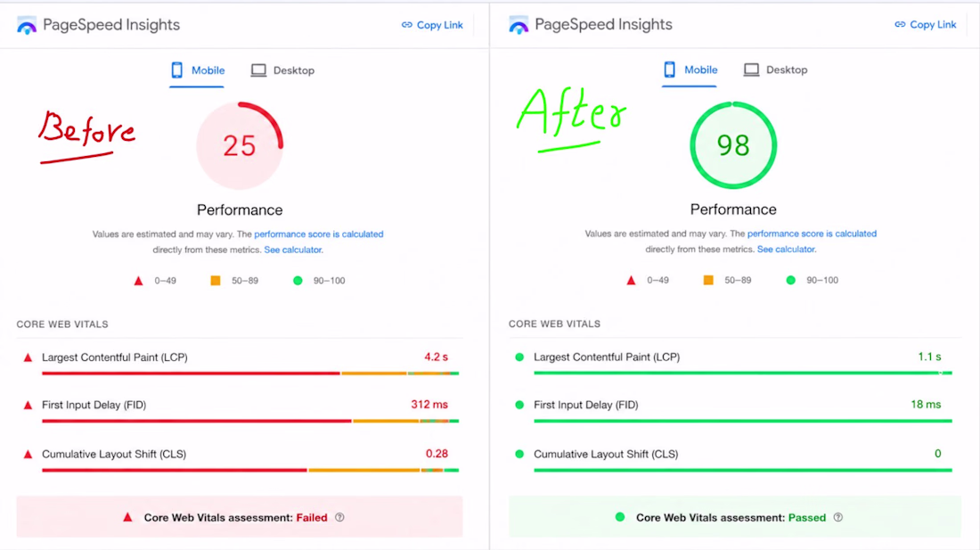The width and height of the screenshot is (980, 550).
Task: Click the CLS distribution bar in After panel
Action: 743,470
